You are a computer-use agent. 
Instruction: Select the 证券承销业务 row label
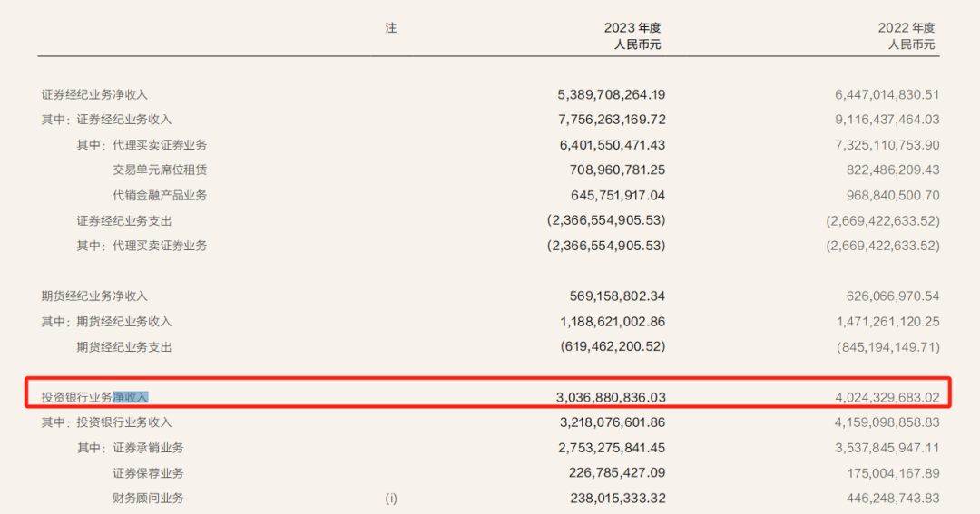148,448
